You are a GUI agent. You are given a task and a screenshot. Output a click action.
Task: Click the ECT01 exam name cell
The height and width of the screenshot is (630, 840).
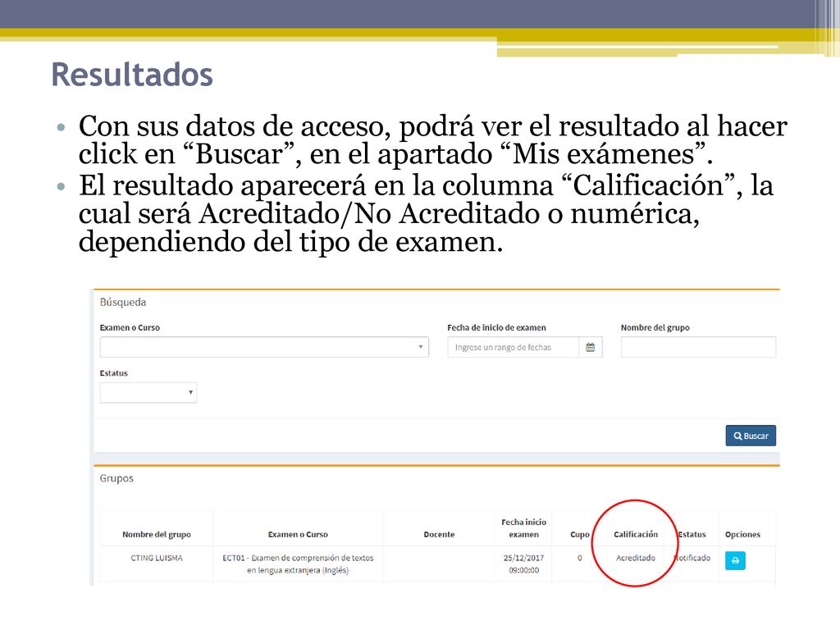click(298, 564)
